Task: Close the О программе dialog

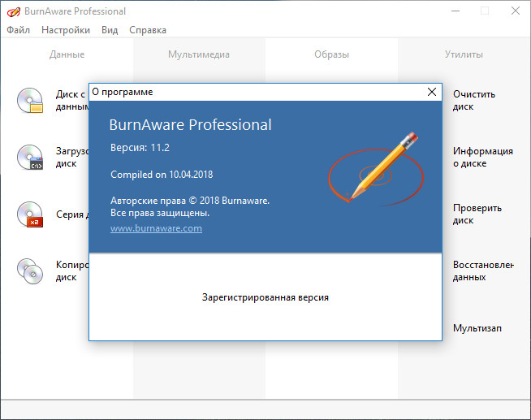Action: click(431, 92)
